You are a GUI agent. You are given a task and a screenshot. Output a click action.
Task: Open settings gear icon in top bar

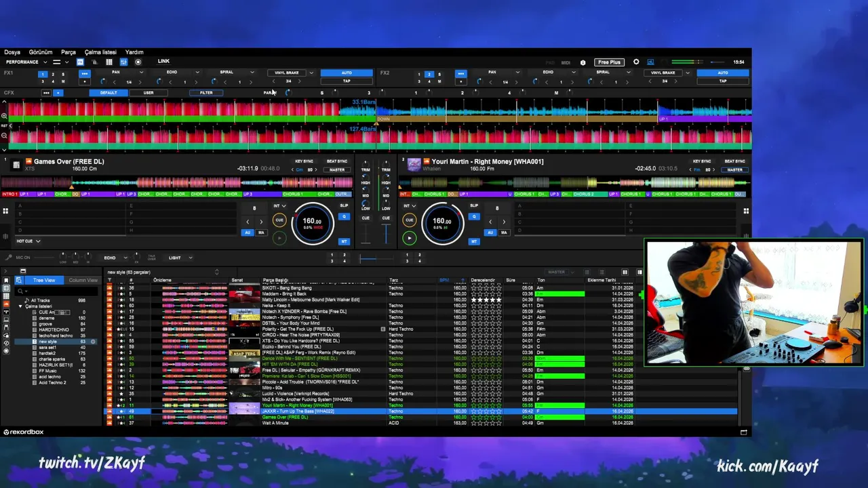pyautogui.click(x=636, y=62)
